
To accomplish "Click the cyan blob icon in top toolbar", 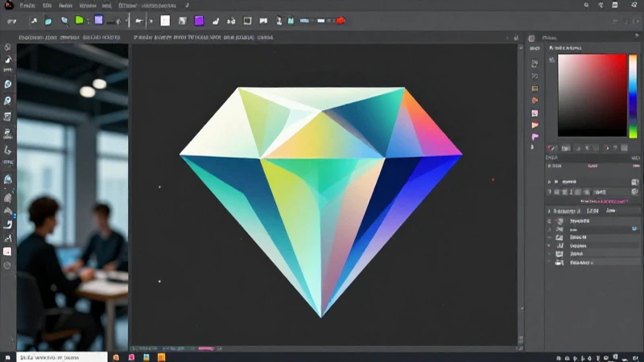I will tap(48, 21).
